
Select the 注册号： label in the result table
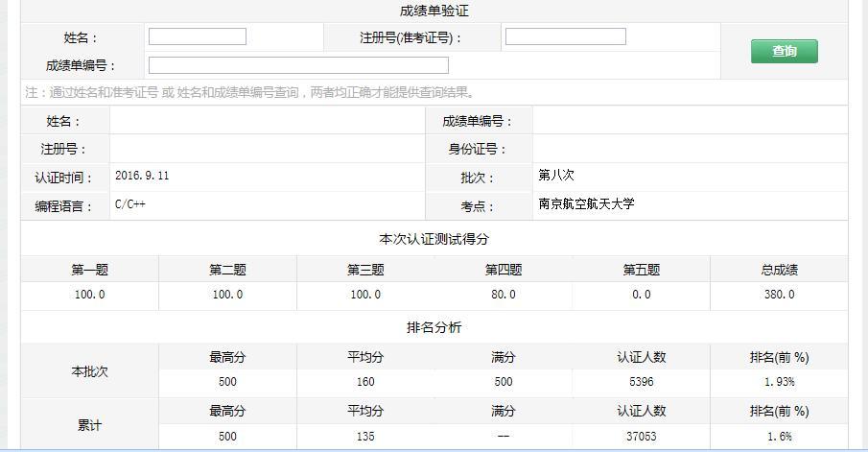(x=64, y=149)
